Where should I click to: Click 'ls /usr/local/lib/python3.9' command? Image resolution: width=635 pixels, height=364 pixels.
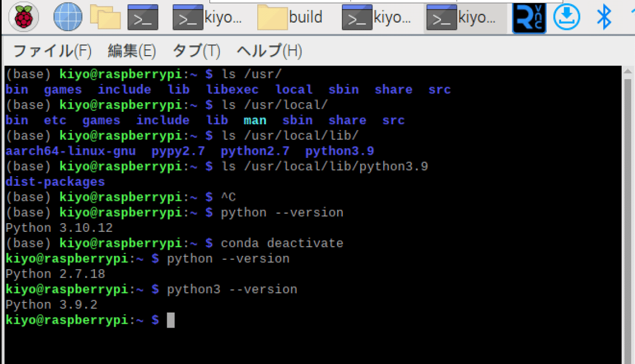click(x=324, y=166)
